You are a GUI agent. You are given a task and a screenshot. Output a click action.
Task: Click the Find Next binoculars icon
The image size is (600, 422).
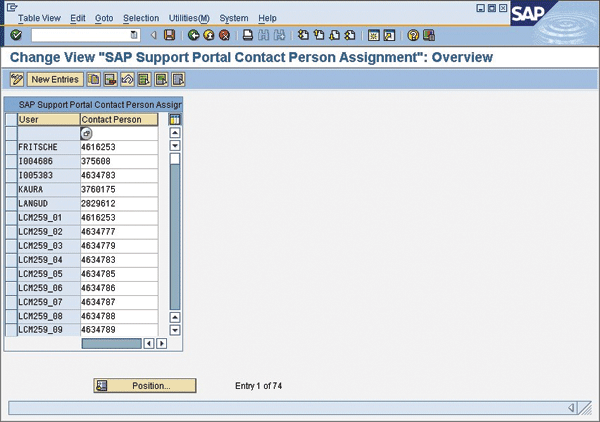[x=279, y=35]
